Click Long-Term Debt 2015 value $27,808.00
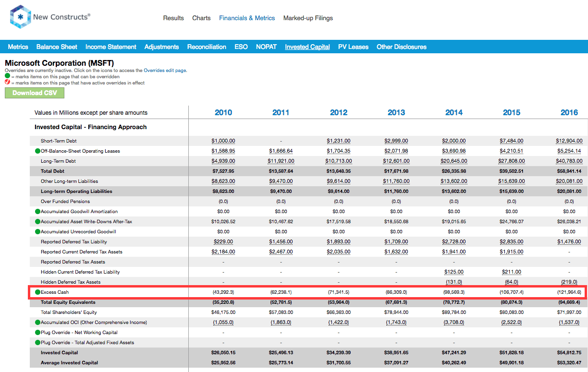The width and height of the screenshot is (588, 372). (512, 161)
